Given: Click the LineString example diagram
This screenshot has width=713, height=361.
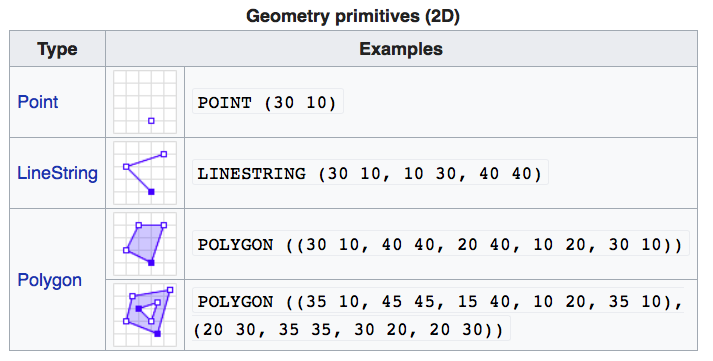Looking at the screenshot, I should click(x=145, y=173).
